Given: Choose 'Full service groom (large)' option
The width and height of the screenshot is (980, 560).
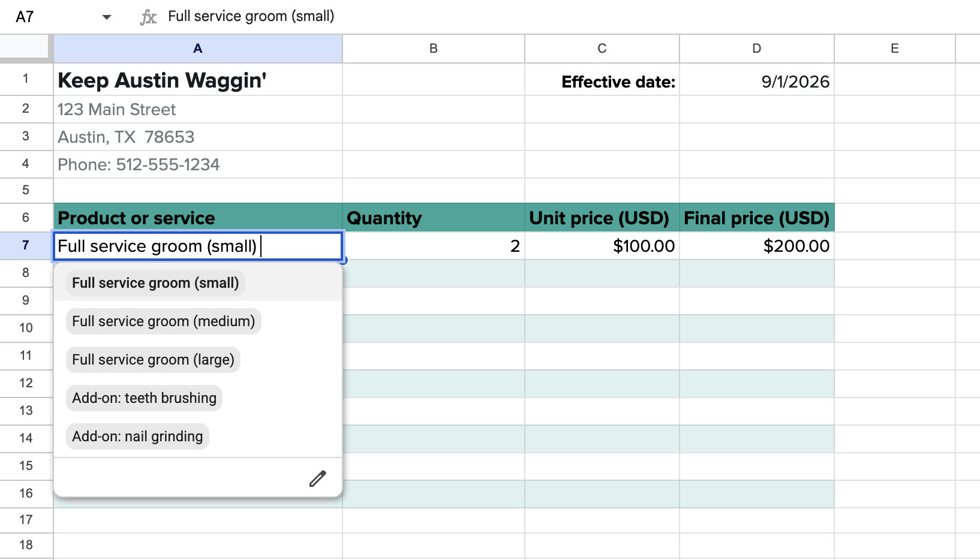Looking at the screenshot, I should pos(153,360).
